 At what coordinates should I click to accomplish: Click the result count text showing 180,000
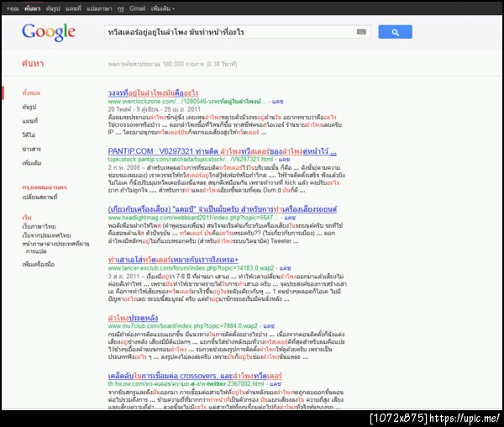tap(173, 64)
